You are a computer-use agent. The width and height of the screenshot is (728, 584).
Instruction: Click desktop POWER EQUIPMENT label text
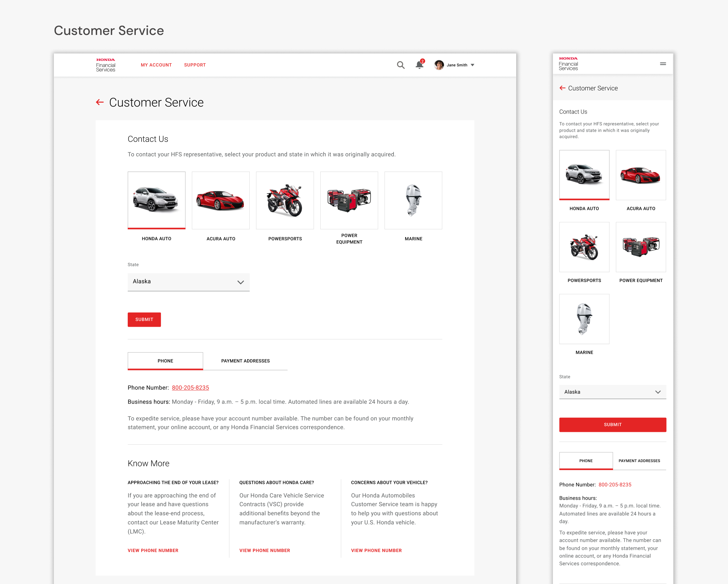coord(349,239)
